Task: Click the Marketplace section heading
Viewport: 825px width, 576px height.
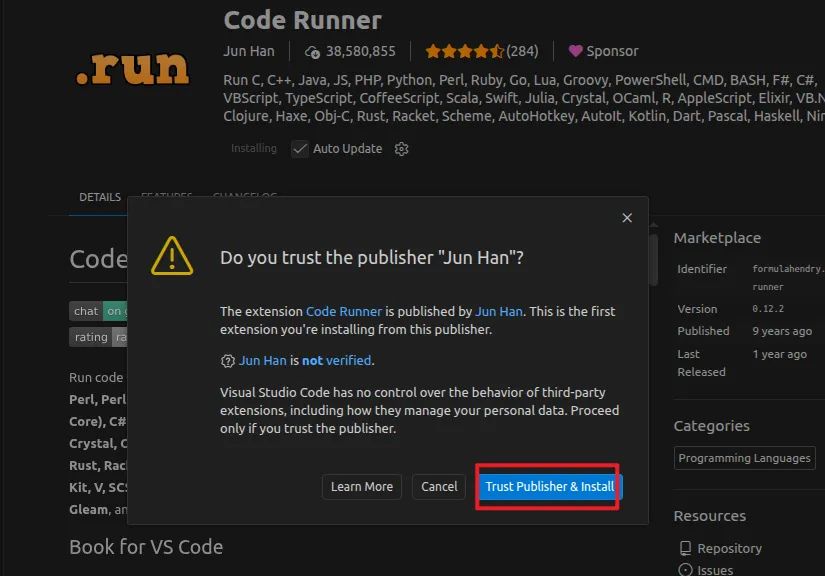Action: (717, 238)
